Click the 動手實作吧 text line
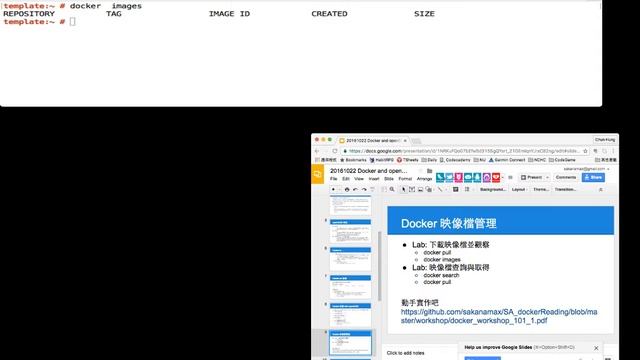640x360 pixels. click(420, 303)
